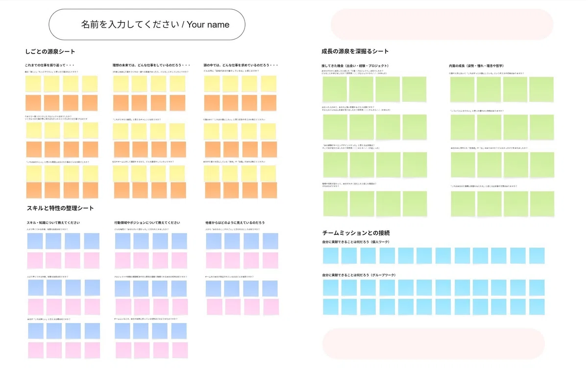Select the pink rounded box below the blue sticky notes

pos(434,344)
